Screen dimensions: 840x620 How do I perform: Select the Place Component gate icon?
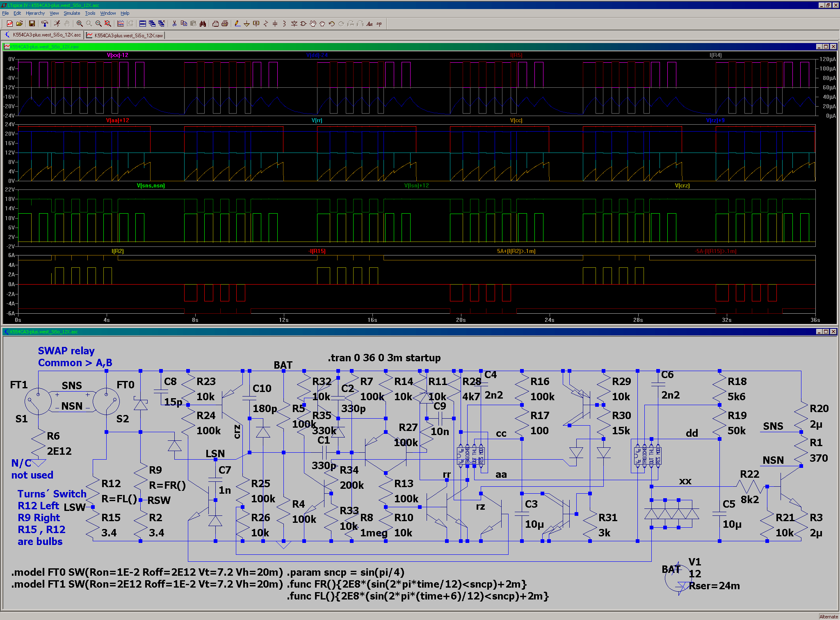pos(304,24)
